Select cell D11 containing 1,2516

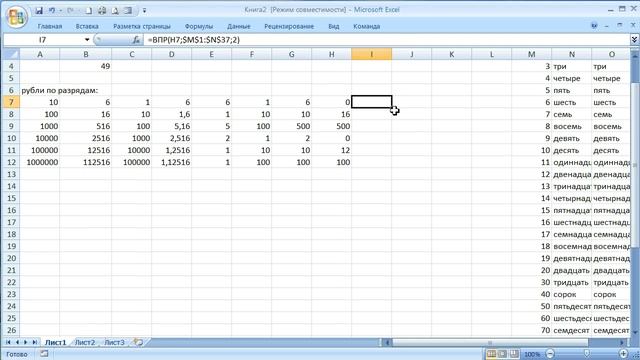coord(171,150)
